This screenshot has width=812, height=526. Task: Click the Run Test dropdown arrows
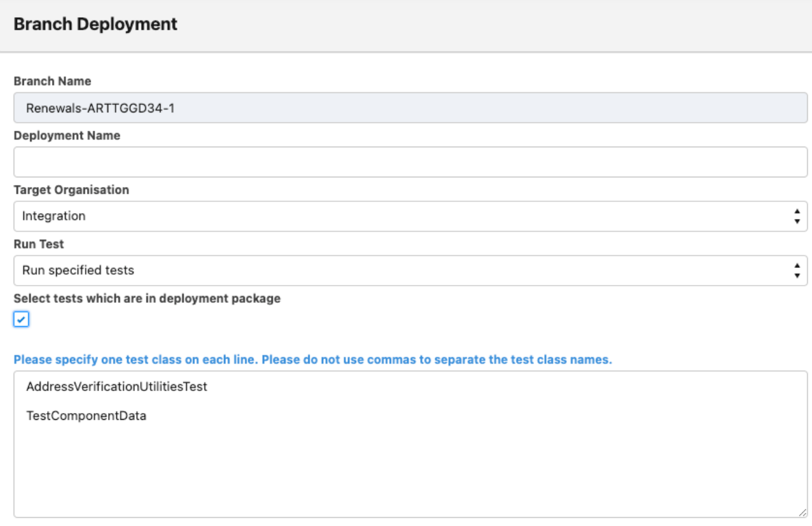coord(796,271)
